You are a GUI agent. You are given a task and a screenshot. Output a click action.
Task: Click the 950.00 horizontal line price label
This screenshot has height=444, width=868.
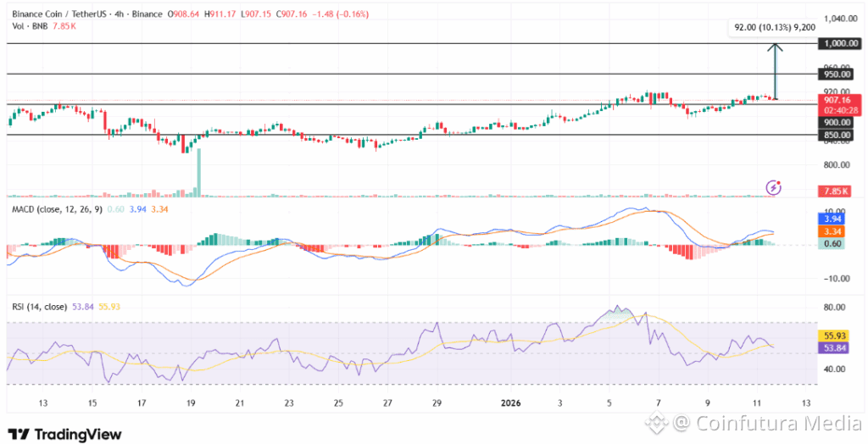point(837,75)
